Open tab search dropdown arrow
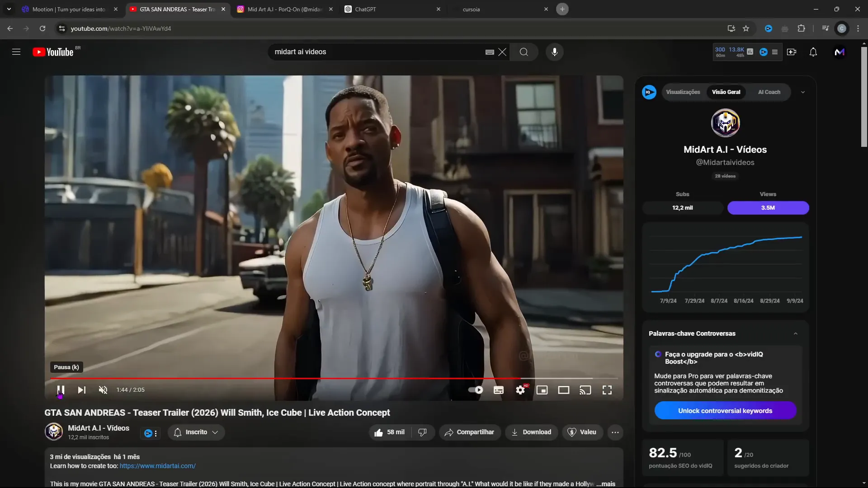 click(x=9, y=9)
